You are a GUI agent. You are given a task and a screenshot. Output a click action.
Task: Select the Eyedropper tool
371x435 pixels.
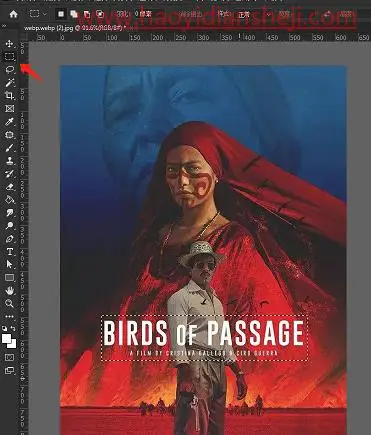(x=9, y=122)
